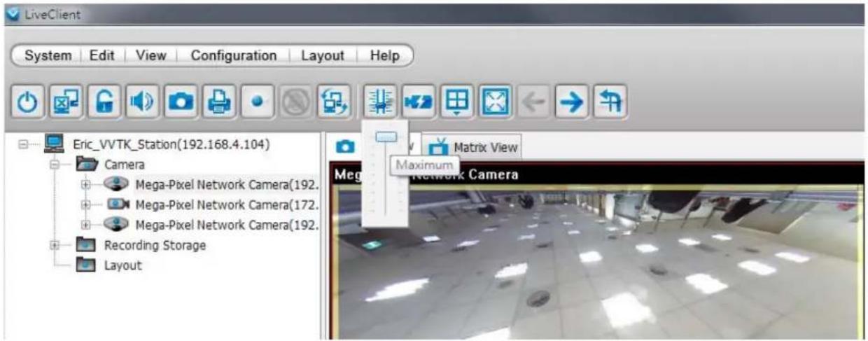Expand the Mega-Pixel Network Camera(172. node
This screenshot has height=341, width=868.
tap(87, 205)
